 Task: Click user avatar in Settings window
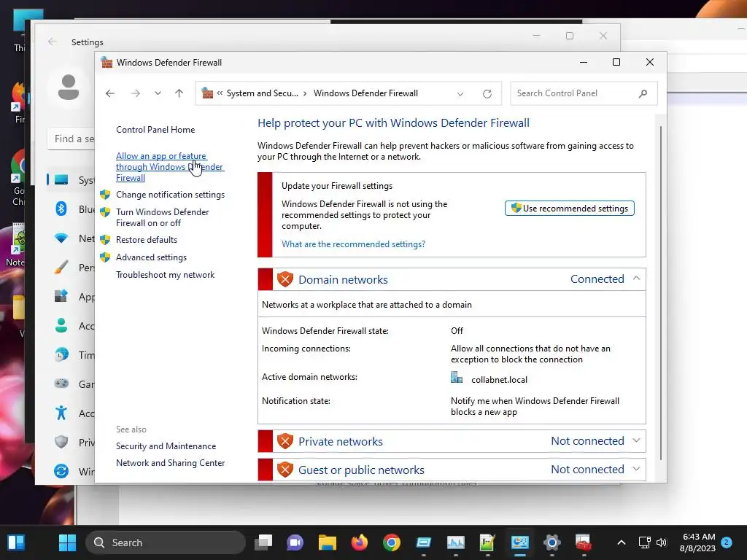pyautogui.click(x=69, y=87)
